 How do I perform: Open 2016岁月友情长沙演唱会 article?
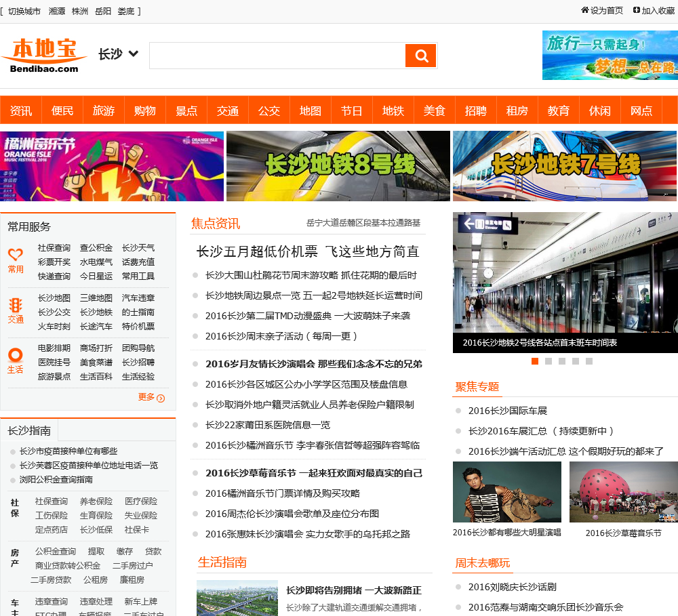[313, 364]
